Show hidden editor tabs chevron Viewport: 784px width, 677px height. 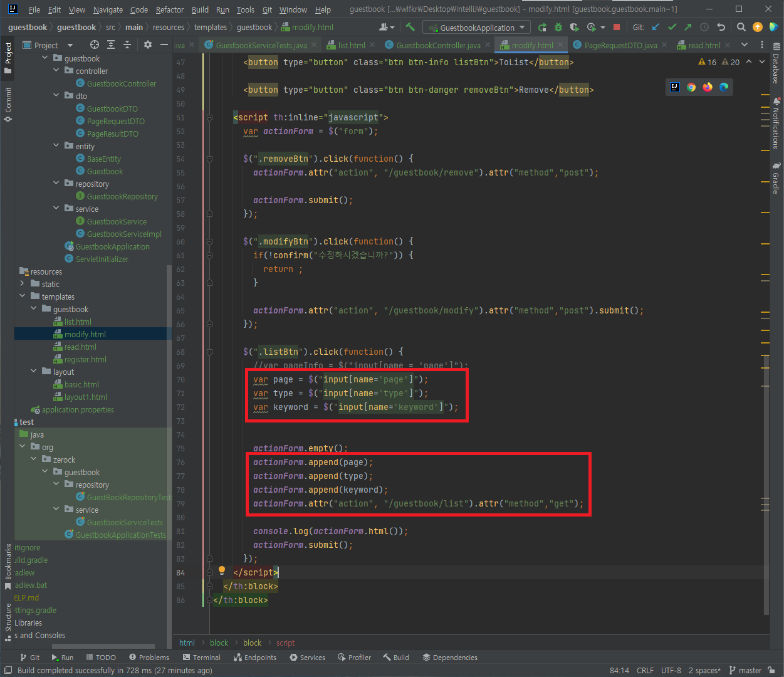[x=745, y=45]
